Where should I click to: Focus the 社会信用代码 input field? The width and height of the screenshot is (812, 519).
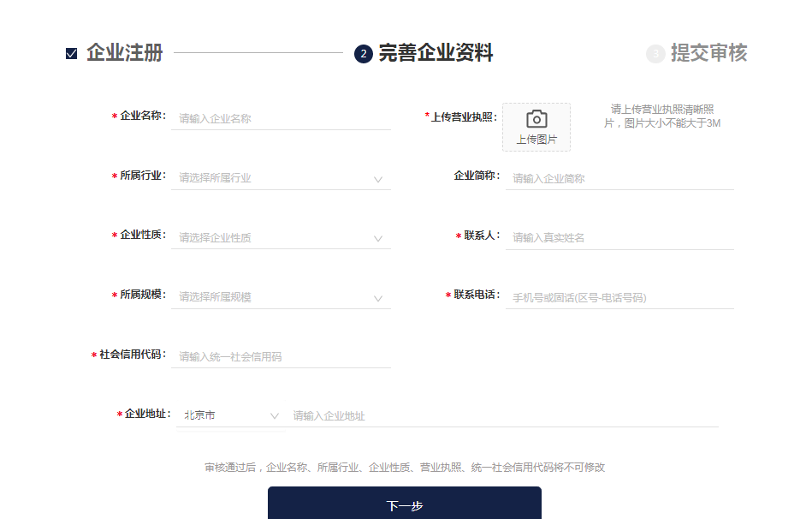pyautogui.click(x=281, y=356)
